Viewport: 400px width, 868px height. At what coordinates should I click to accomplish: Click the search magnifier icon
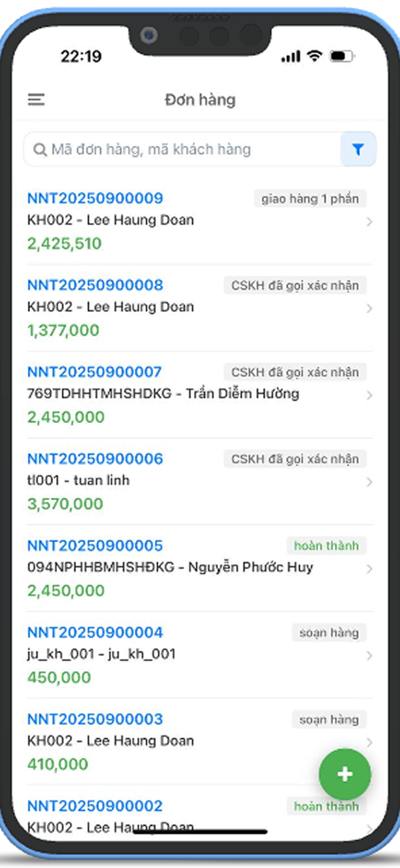(x=40, y=150)
